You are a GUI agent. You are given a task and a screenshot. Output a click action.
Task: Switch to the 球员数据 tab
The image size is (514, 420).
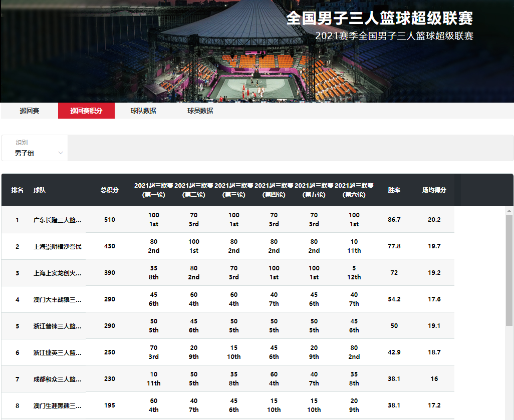(x=200, y=111)
